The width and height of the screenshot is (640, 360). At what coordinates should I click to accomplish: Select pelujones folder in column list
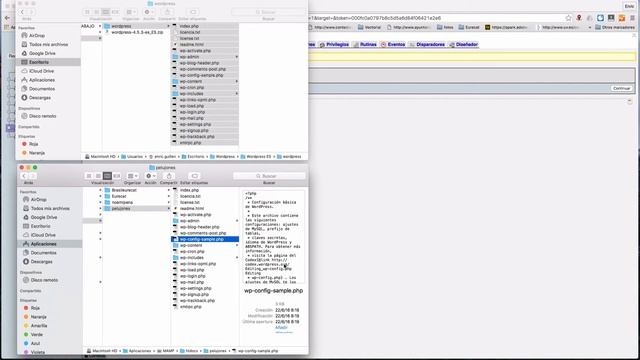tap(121, 209)
